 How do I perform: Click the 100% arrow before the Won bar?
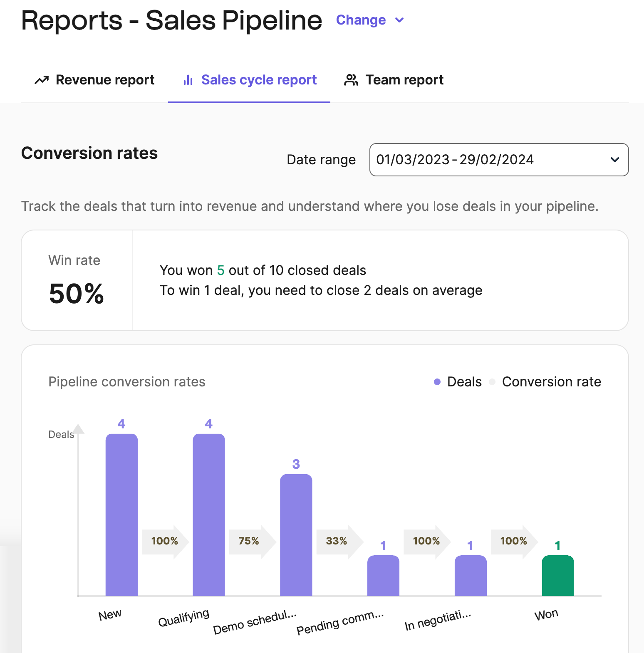pyautogui.click(x=513, y=541)
